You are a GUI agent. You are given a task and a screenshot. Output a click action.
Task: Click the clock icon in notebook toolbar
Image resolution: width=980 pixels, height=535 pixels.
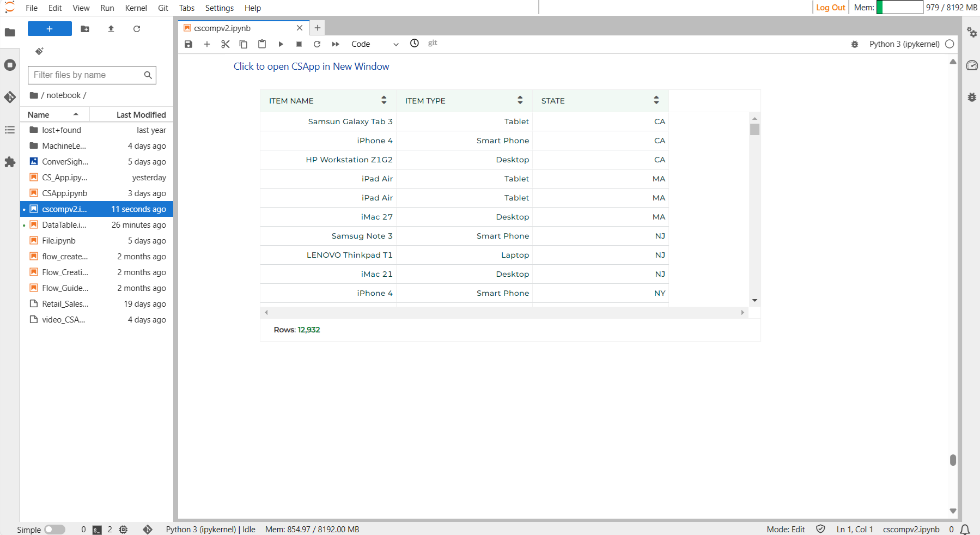(415, 43)
